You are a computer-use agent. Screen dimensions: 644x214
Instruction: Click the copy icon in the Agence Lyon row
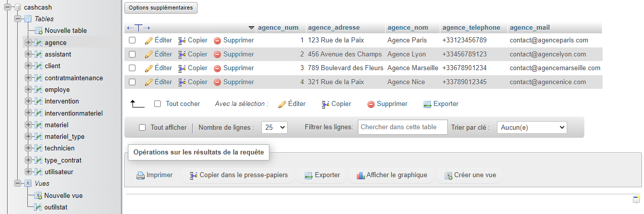click(x=182, y=54)
